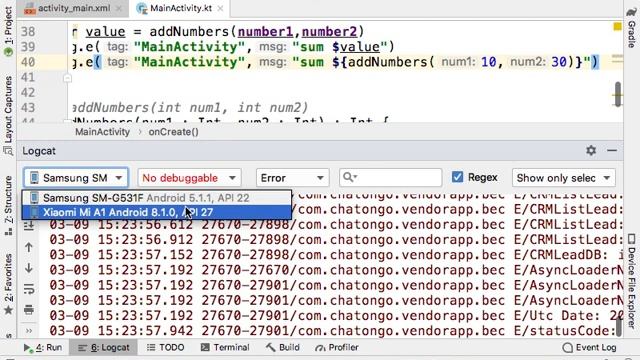Click number1 argument in addNumbers call
Viewport: 640px width, 360px height.
point(266,31)
